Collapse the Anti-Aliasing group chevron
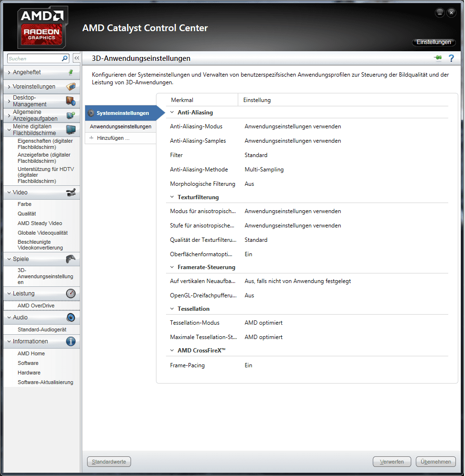465x476 pixels. (172, 113)
